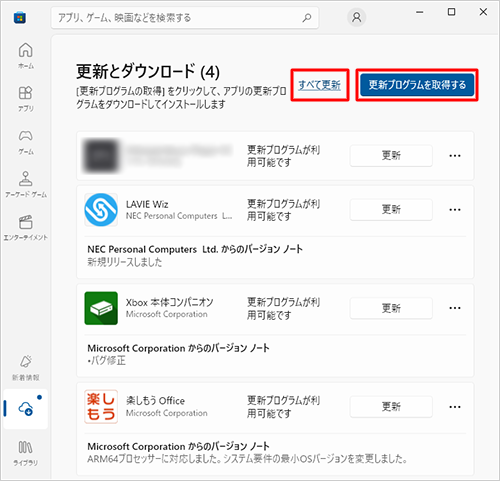Click 更新プログラムを取得する button
Viewport: 500px width, 481px height.
coord(417,85)
